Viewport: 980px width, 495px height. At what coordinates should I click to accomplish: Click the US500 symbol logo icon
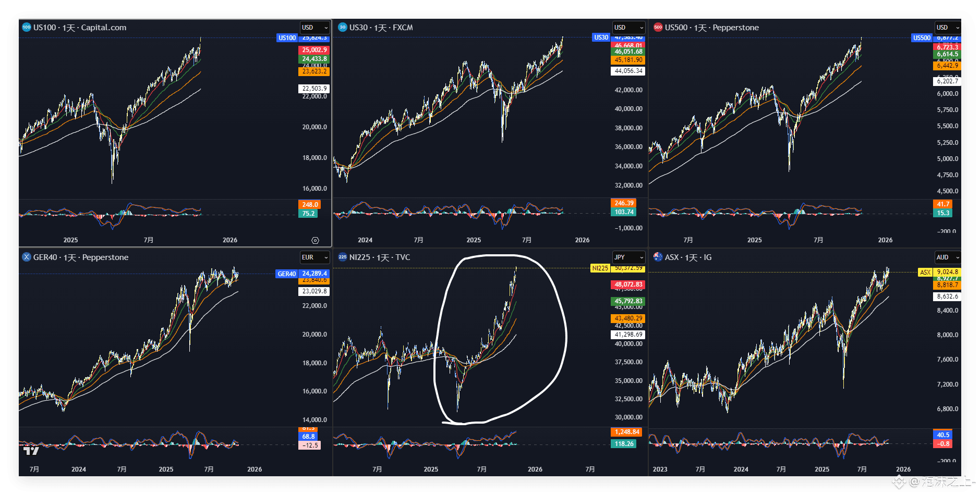point(658,27)
